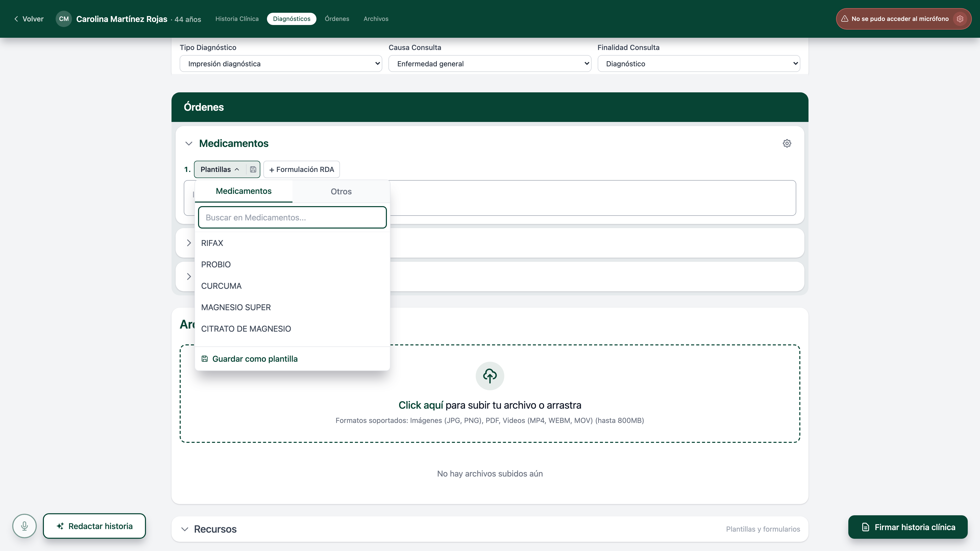The image size is (980, 551).
Task: Open the Tipo Diagnóstico dropdown
Action: [x=281, y=64]
